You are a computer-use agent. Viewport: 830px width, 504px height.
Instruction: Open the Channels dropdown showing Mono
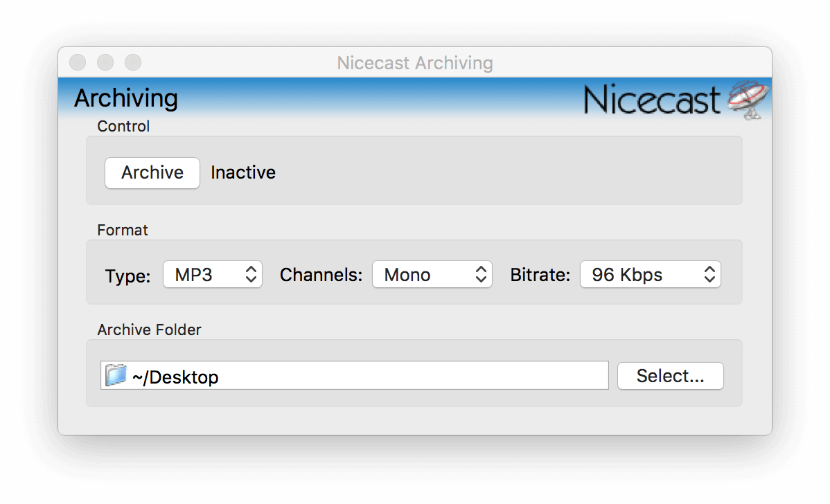(432, 274)
